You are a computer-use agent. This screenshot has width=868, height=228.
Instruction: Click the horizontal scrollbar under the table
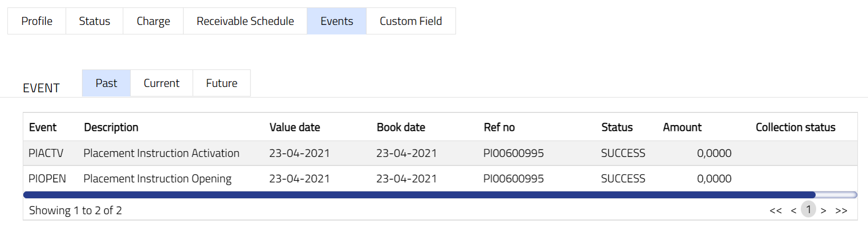pyautogui.click(x=419, y=195)
